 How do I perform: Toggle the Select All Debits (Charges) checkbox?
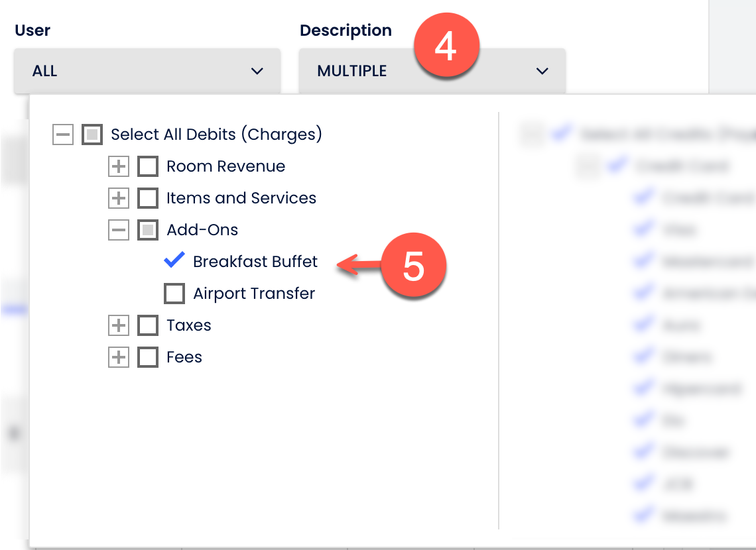[92, 135]
